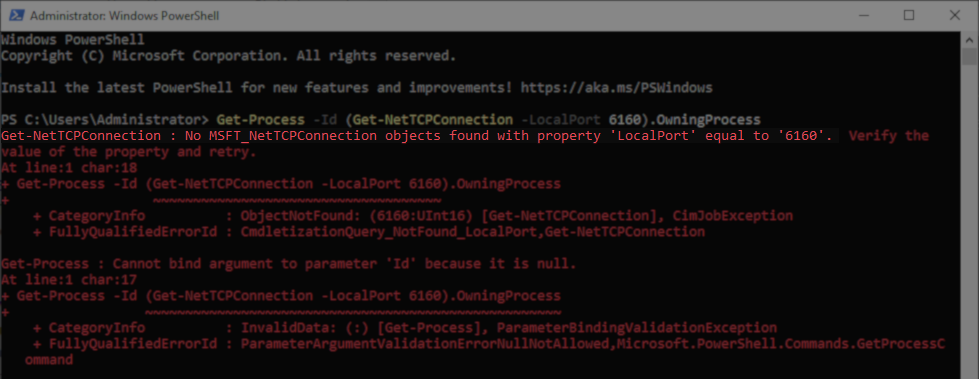The image size is (979, 379).
Task: Click the vertical scrollbar thumb
Action: [x=969, y=56]
